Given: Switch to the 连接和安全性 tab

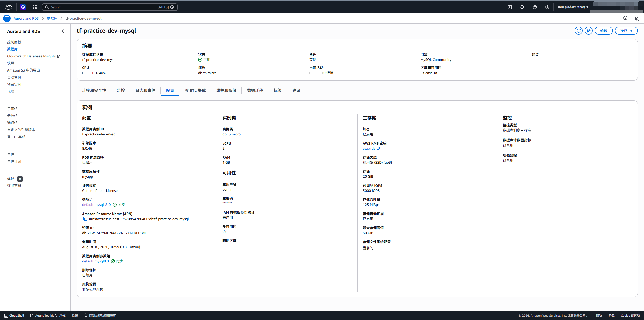Looking at the screenshot, I should point(94,90).
